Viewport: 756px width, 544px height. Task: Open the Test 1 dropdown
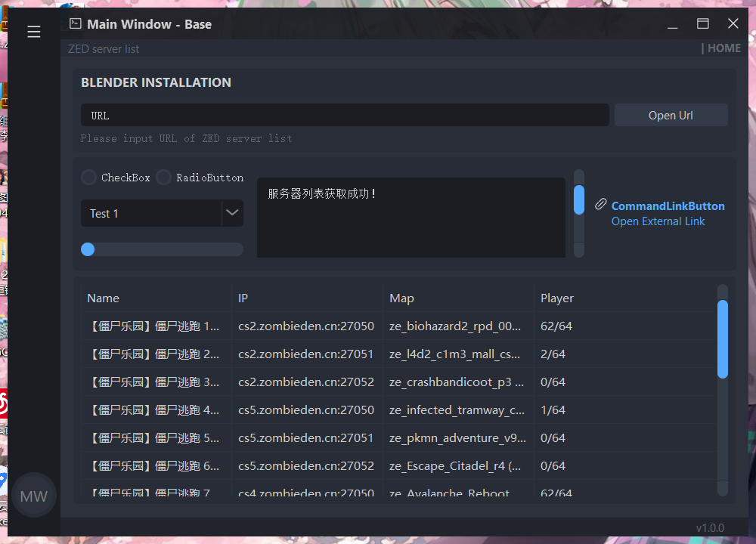161,213
